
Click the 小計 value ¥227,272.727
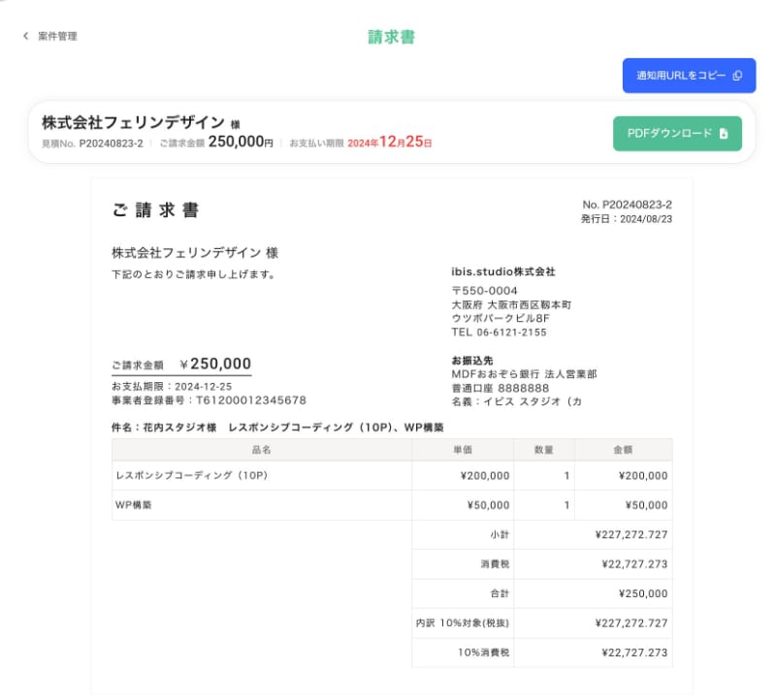coord(631,535)
